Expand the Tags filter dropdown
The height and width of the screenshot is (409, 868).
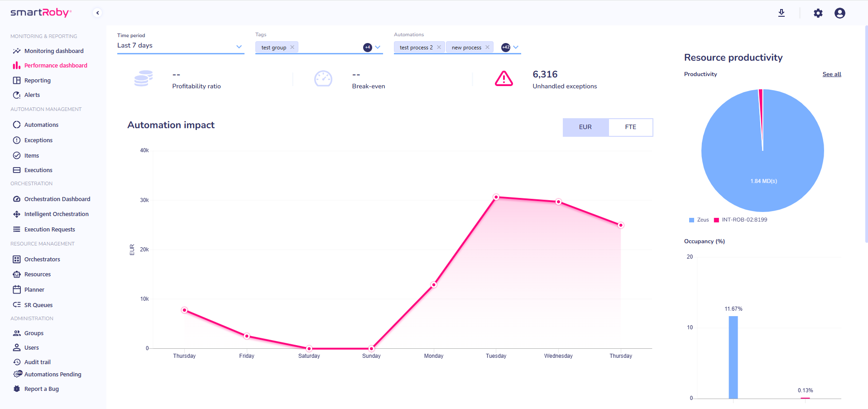click(x=378, y=47)
